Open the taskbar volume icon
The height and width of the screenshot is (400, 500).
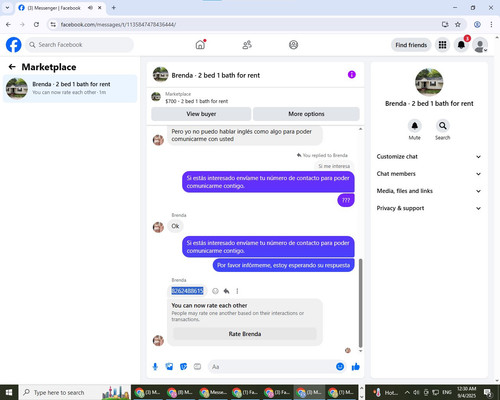pos(416,392)
